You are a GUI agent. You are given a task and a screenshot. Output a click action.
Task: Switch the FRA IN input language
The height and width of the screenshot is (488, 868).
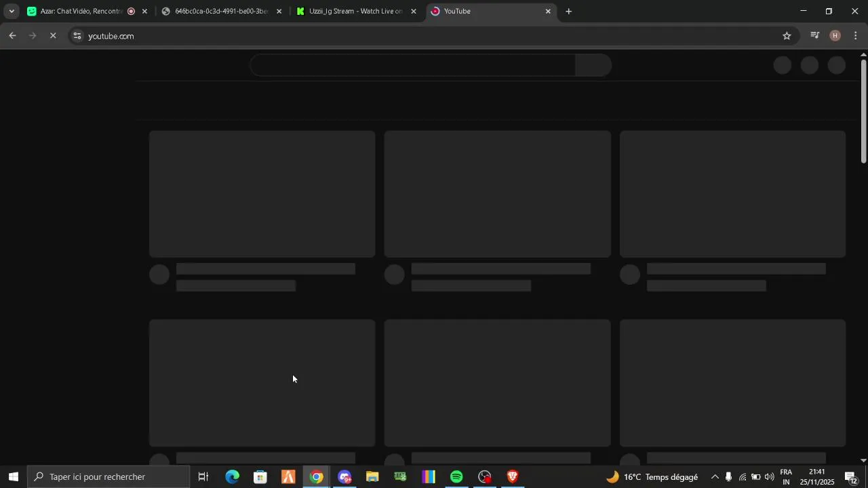[x=786, y=477]
